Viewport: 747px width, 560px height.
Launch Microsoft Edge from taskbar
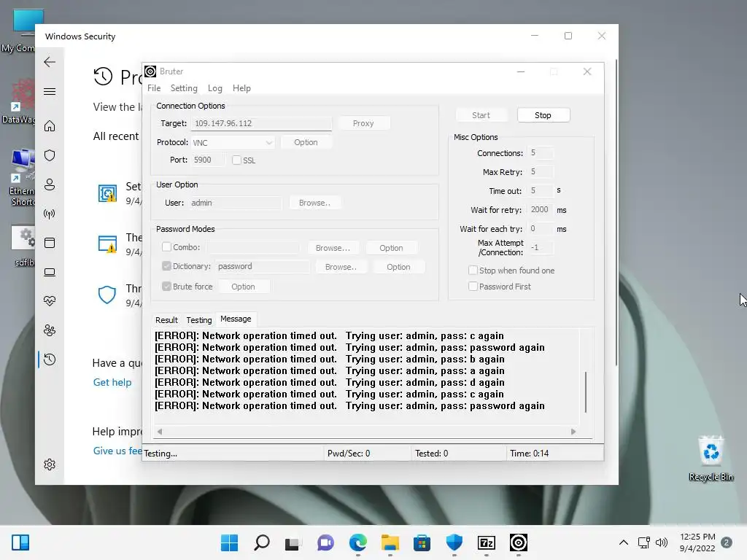pos(357,542)
